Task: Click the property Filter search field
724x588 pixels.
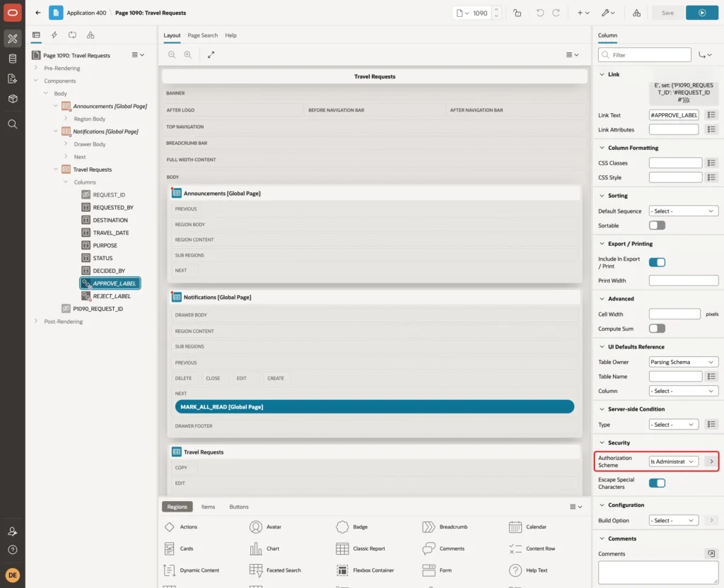Action: [x=645, y=55]
